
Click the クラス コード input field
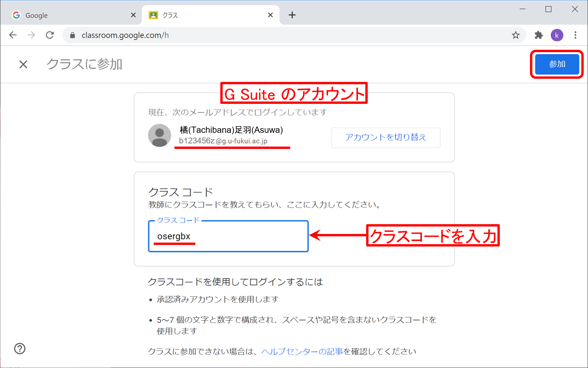(x=229, y=236)
